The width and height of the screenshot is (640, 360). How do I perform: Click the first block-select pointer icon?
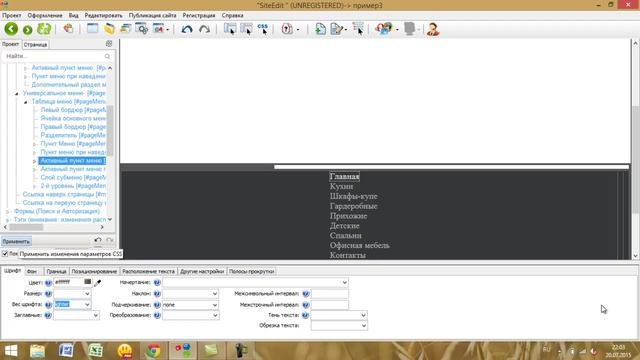click(230, 29)
